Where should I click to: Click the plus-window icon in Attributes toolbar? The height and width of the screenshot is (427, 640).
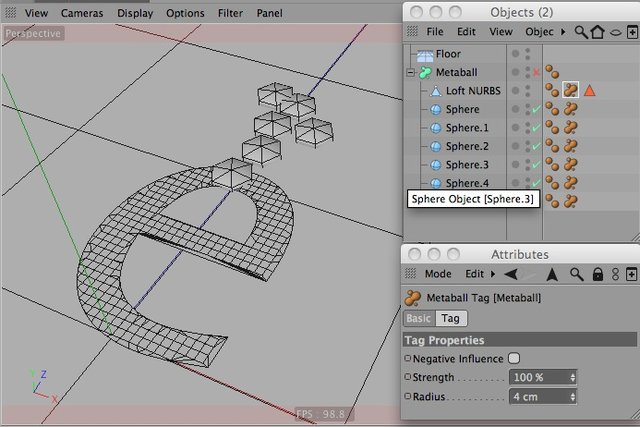[631, 274]
